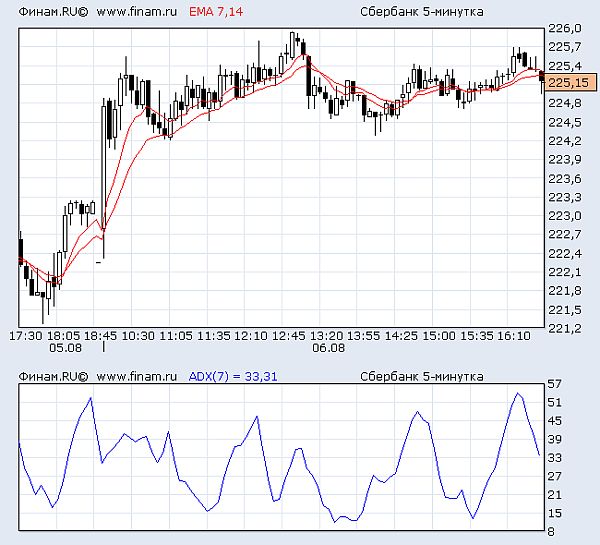600x545 pixels.
Task: Click the Сбербанк 5-минутка title on price chart
Action: coord(422,12)
